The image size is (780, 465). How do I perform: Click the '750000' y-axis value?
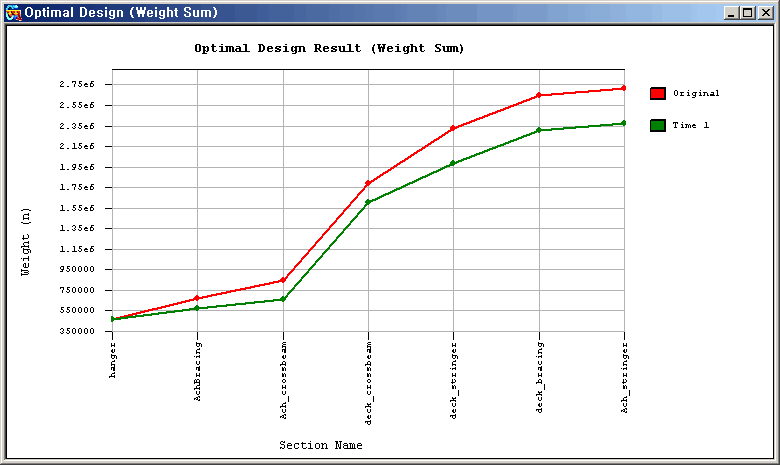click(x=77, y=290)
